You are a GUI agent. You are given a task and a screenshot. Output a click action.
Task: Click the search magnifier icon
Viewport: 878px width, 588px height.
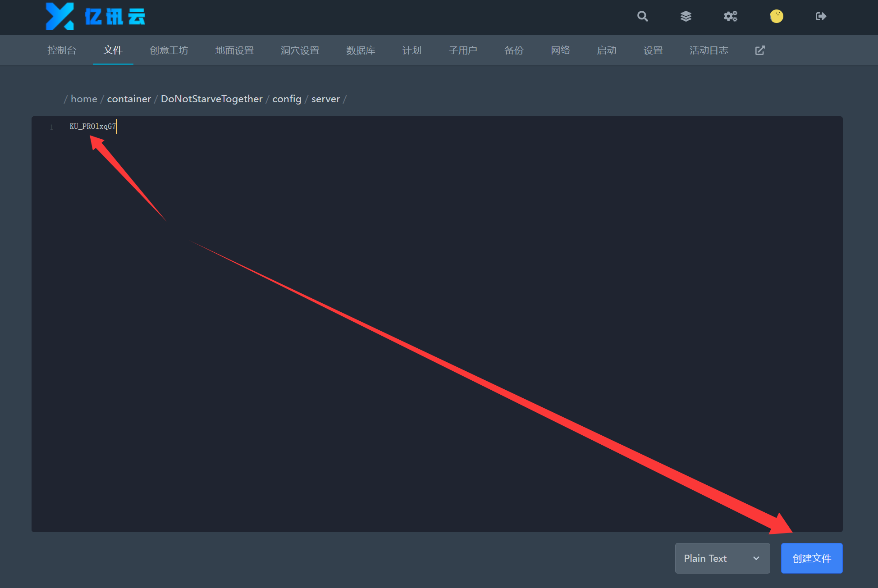(x=642, y=17)
